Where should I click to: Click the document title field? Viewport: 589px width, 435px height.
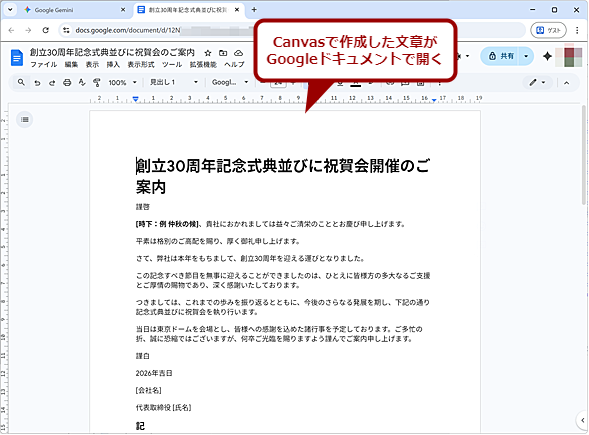(112, 53)
